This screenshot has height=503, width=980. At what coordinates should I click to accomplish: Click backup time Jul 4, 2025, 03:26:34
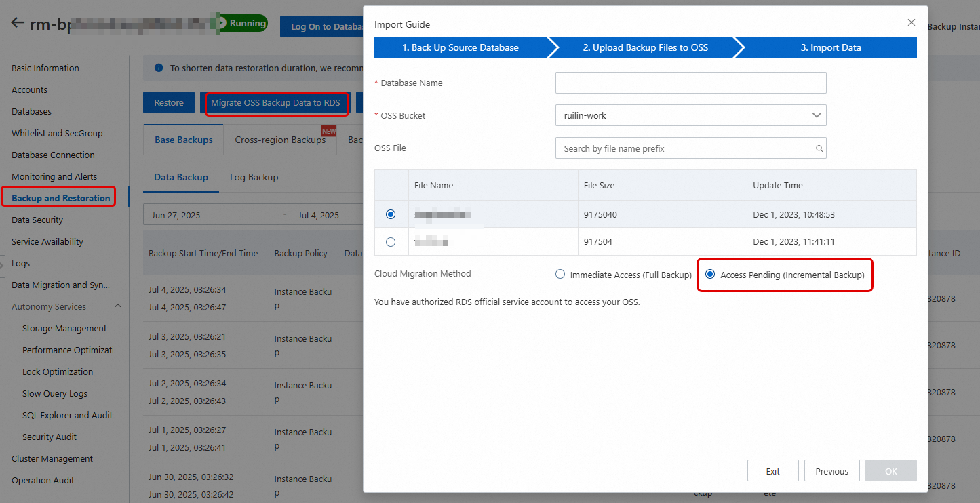coord(187,289)
